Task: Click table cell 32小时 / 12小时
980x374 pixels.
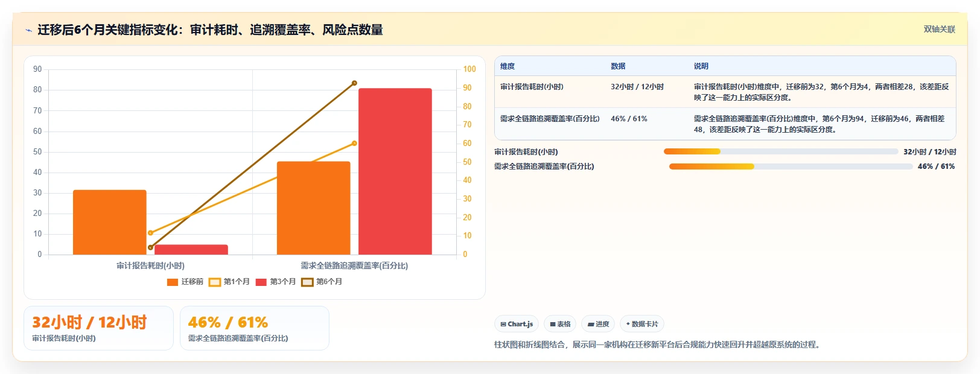Action: (637, 87)
